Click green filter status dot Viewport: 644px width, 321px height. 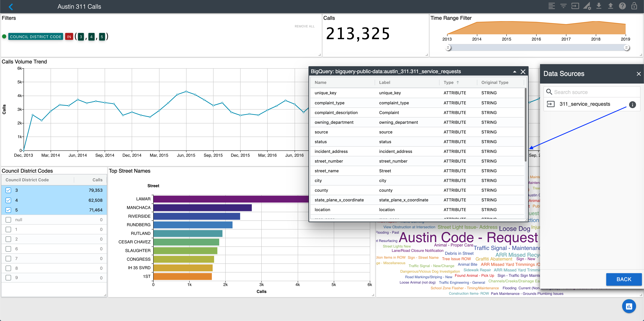(x=4, y=37)
